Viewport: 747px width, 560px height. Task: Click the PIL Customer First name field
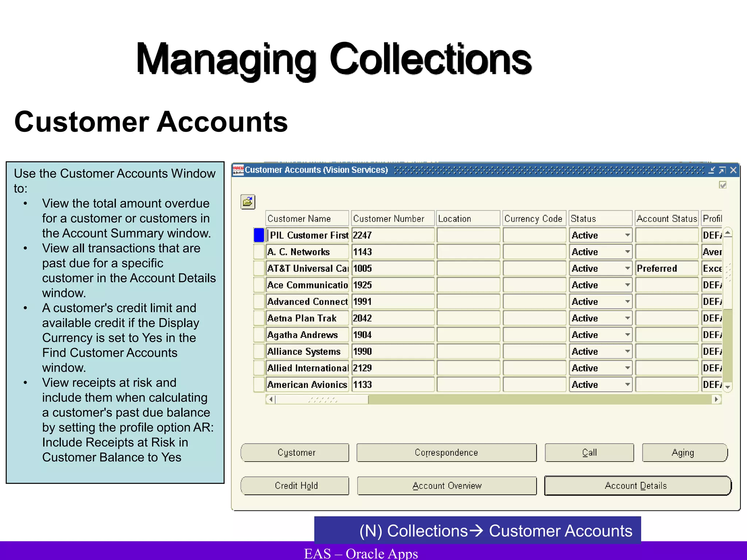(307, 235)
